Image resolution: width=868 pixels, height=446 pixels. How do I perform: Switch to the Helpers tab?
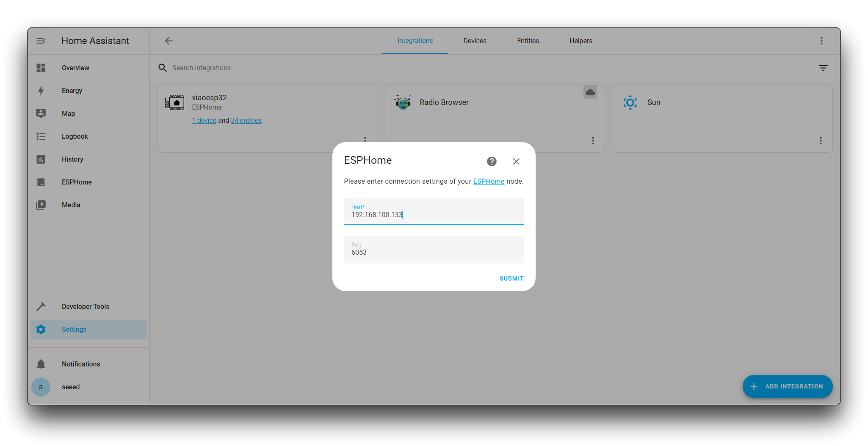[x=581, y=41]
